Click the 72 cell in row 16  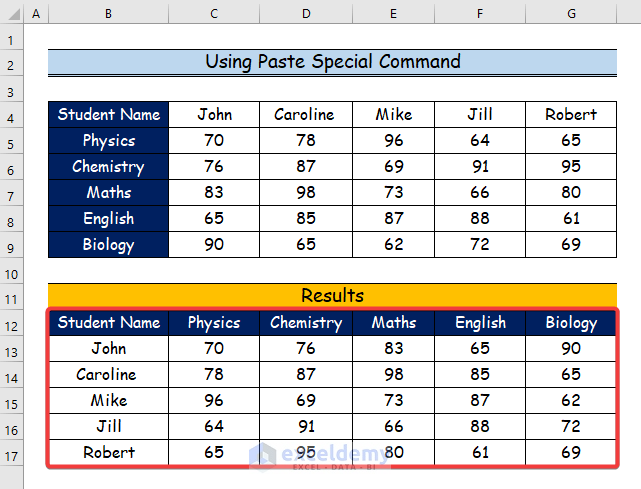[571, 426]
